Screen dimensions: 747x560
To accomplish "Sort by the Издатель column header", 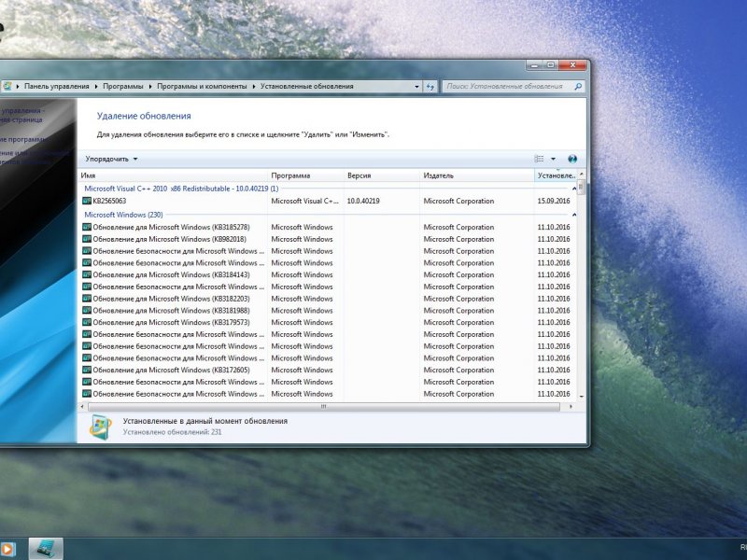I will coord(477,175).
